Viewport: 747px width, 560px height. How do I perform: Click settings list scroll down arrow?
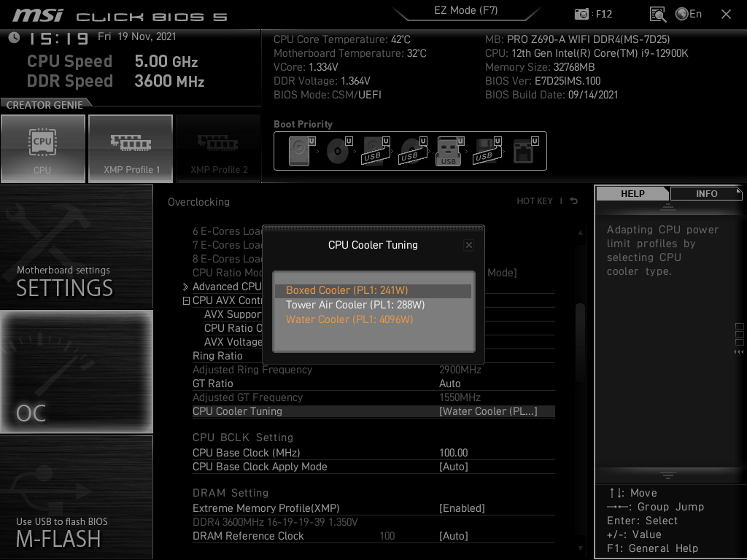click(x=580, y=548)
